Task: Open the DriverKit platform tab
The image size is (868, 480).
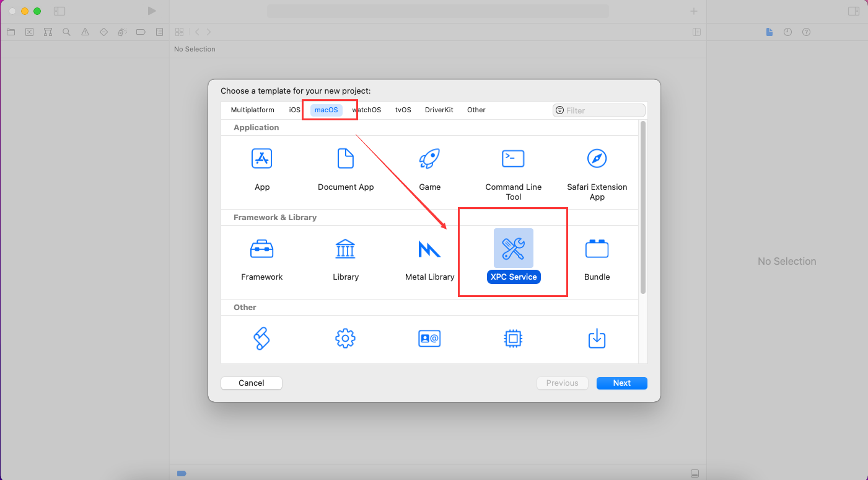Action: (439, 110)
